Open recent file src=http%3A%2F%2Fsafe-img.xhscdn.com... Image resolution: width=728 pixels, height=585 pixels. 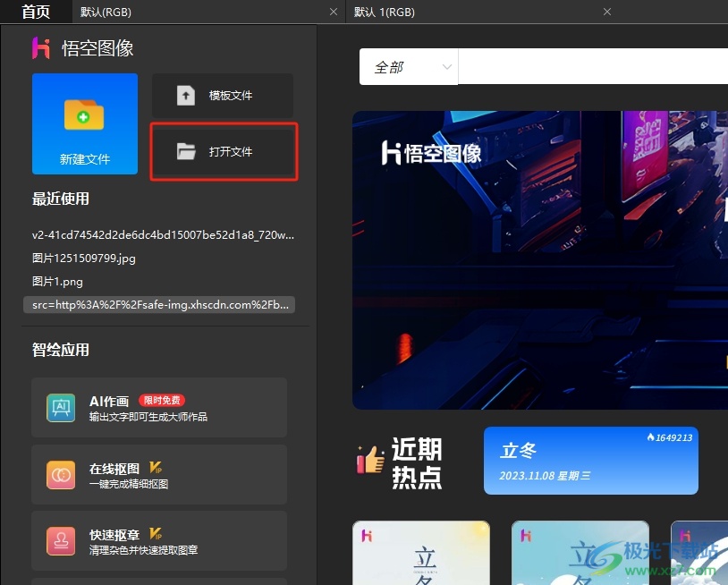[x=159, y=304]
